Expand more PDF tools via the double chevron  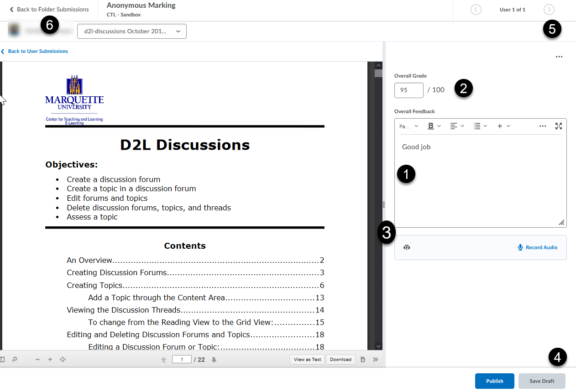[x=375, y=359]
